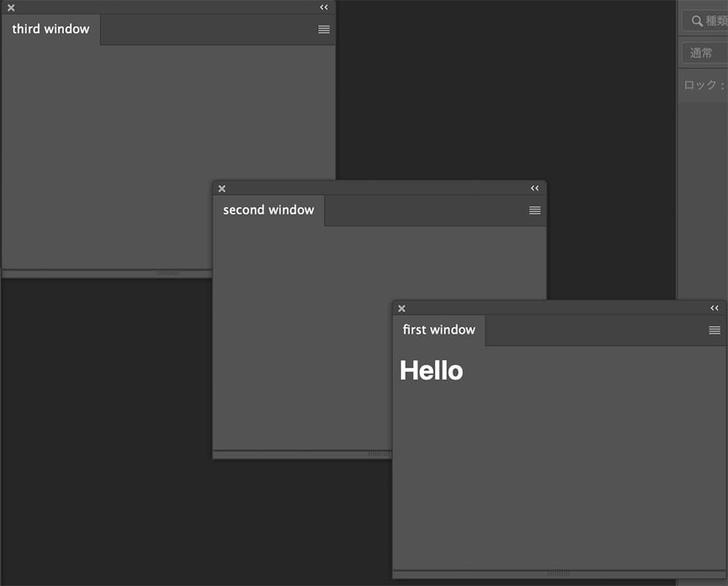Image resolution: width=728 pixels, height=586 pixels.
Task: Select the second window tab
Action: click(x=269, y=210)
